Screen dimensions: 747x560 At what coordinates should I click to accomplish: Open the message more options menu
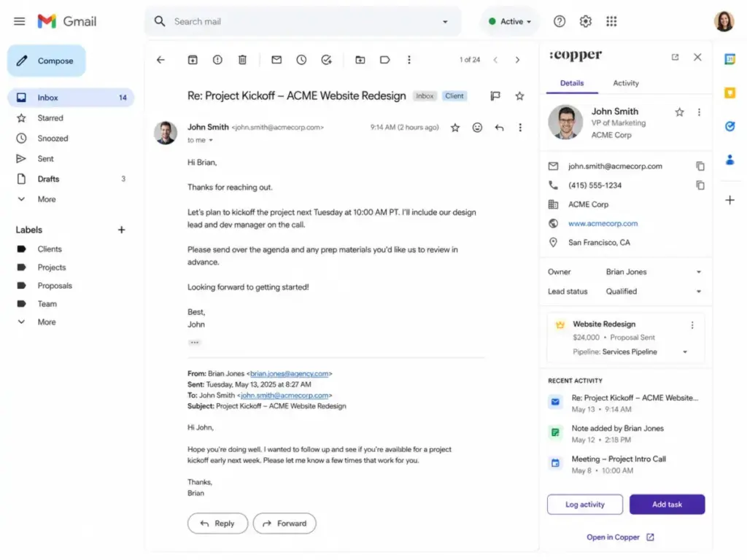click(x=520, y=128)
